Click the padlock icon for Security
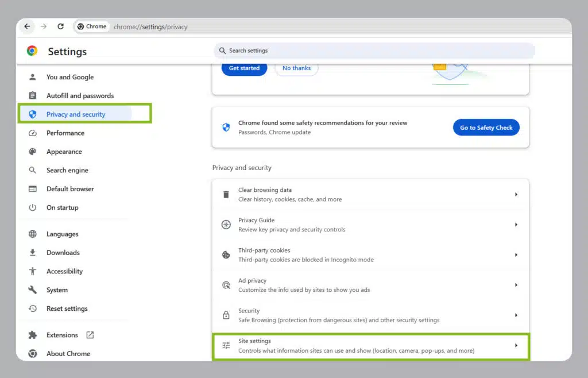This screenshot has width=588, height=378. pos(226,315)
